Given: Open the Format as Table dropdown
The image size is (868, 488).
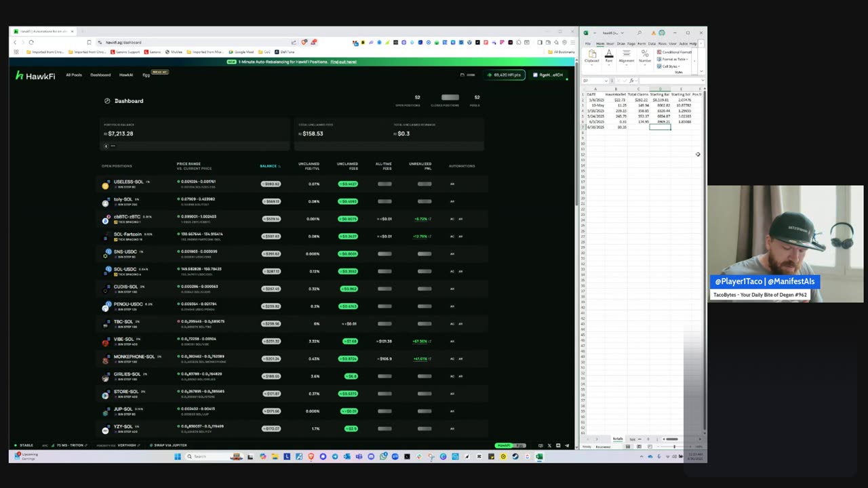Looking at the screenshot, I should click(x=673, y=59).
